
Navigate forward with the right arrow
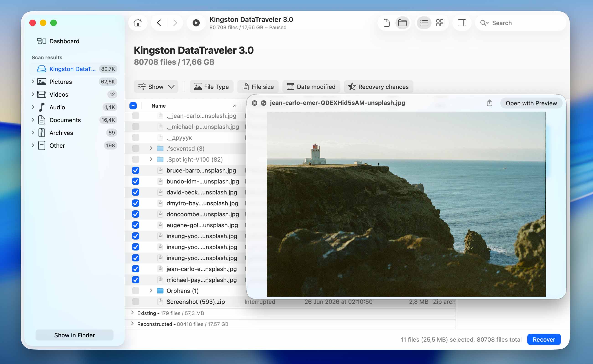(x=175, y=23)
